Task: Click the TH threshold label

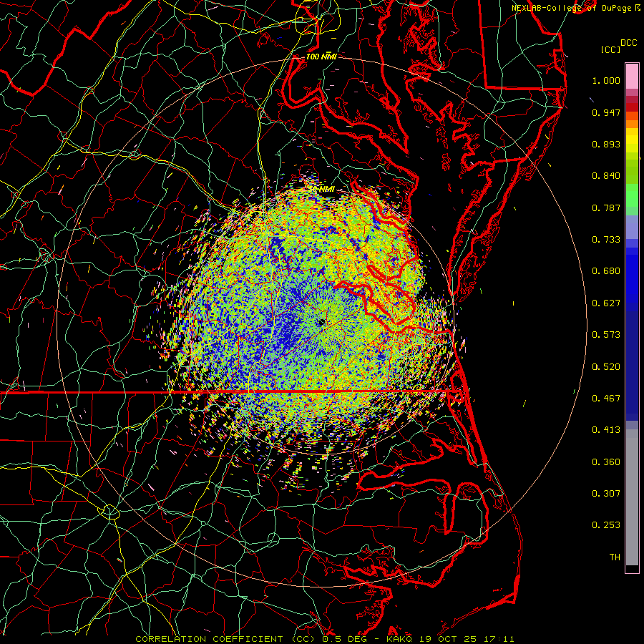Action: (x=615, y=557)
